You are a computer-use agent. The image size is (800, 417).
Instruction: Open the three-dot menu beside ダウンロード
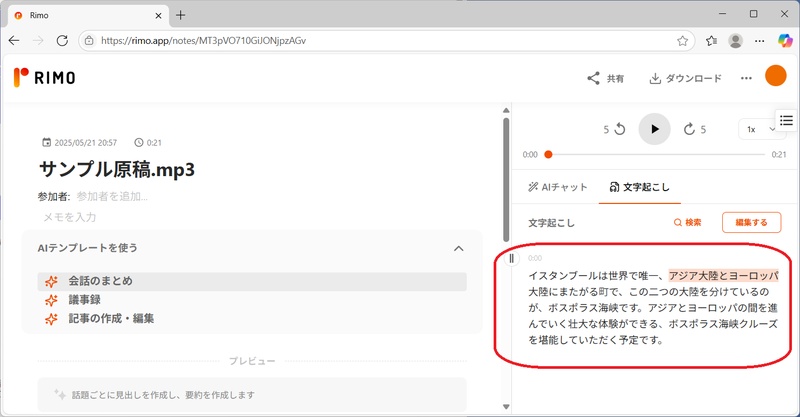click(746, 78)
